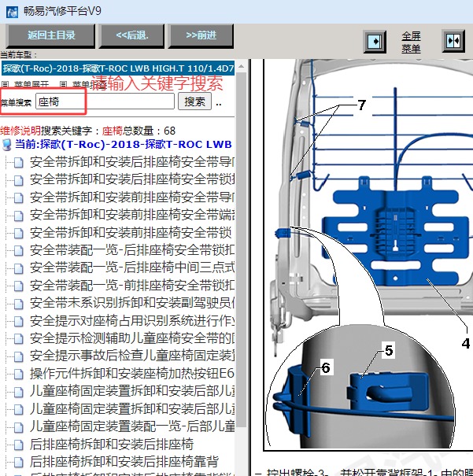Screen dimensions: 473x476
Task: Click the fullscreen arrow icon left of 全屏菜单
Action: (x=375, y=41)
